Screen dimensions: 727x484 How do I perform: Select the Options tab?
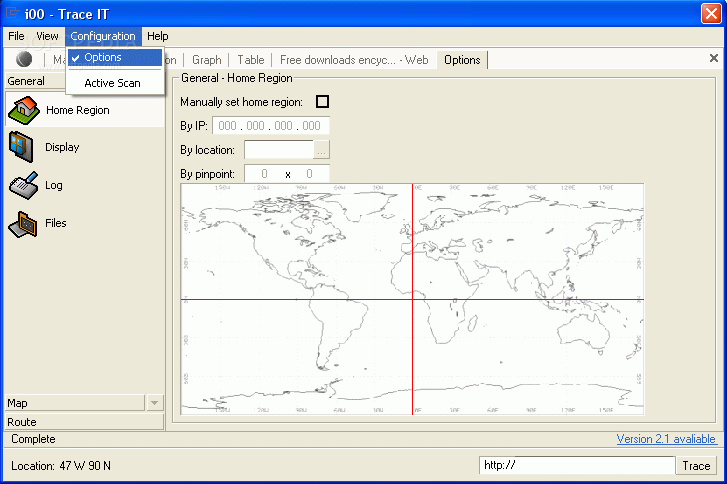(x=462, y=60)
